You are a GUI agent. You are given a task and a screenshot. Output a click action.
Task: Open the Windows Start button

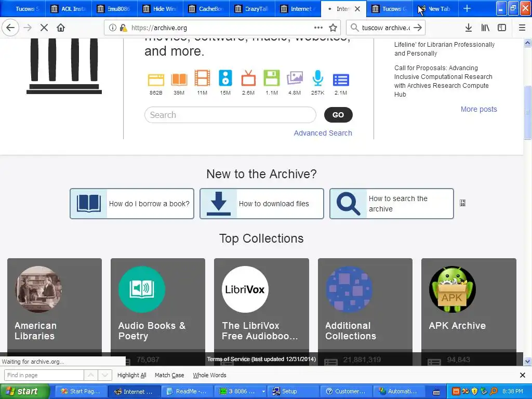25,391
